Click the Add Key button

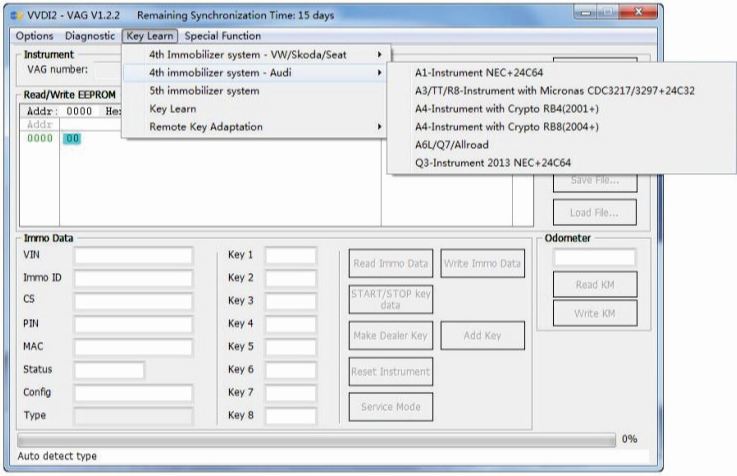pyautogui.click(x=482, y=336)
